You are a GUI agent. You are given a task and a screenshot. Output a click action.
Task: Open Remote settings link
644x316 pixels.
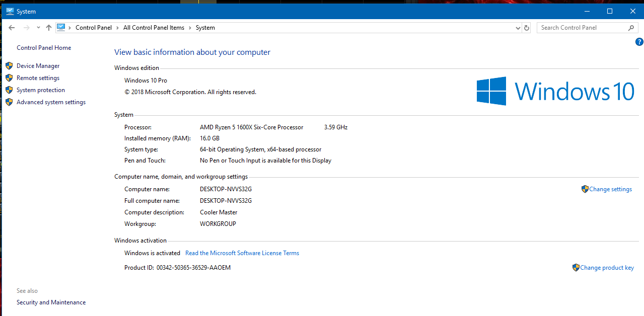coord(38,78)
